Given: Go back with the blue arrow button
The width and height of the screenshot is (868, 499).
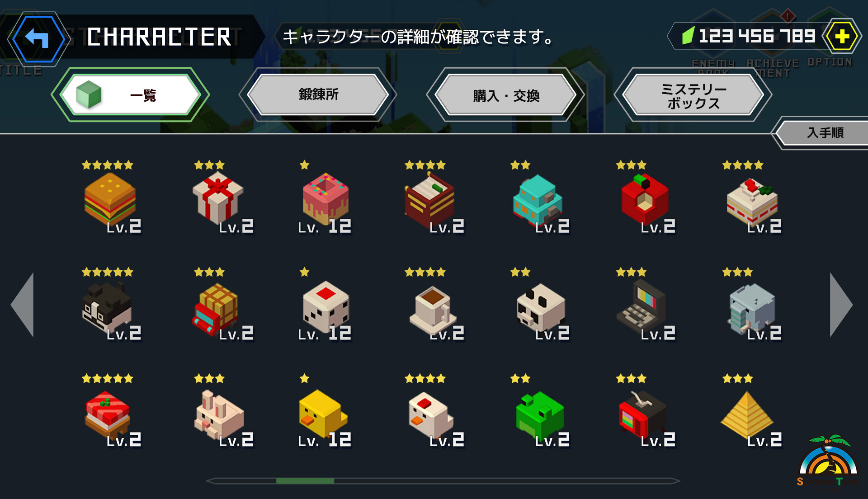Looking at the screenshot, I should (x=38, y=38).
